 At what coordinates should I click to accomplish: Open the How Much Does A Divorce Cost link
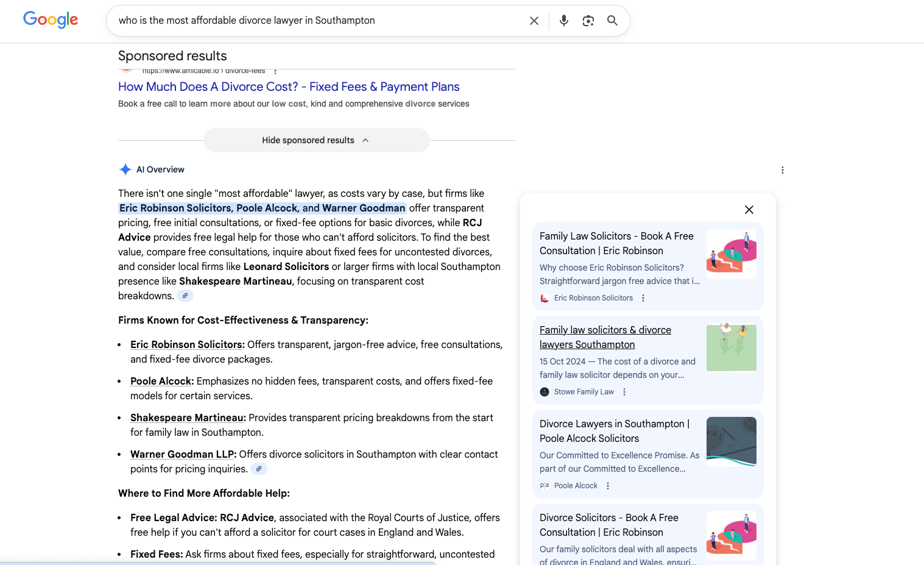pos(289,87)
